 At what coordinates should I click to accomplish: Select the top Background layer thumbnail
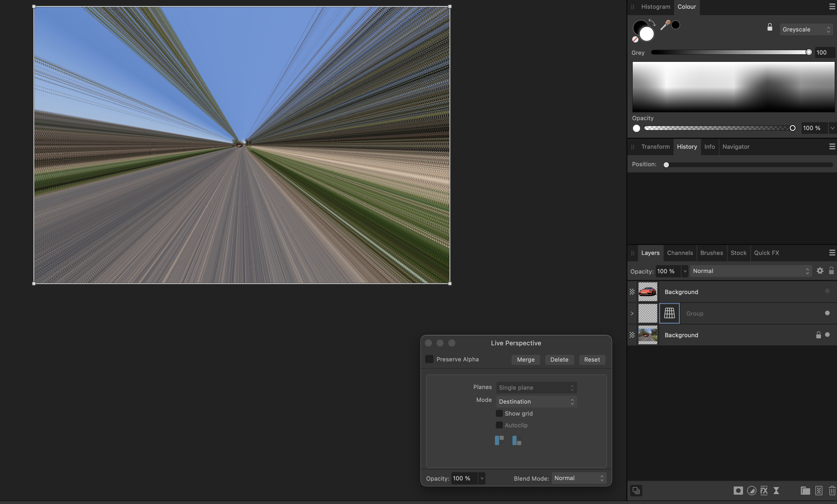pyautogui.click(x=648, y=292)
